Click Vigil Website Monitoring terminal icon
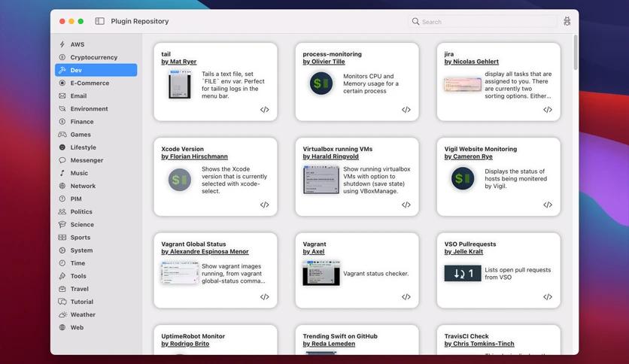 click(x=463, y=178)
